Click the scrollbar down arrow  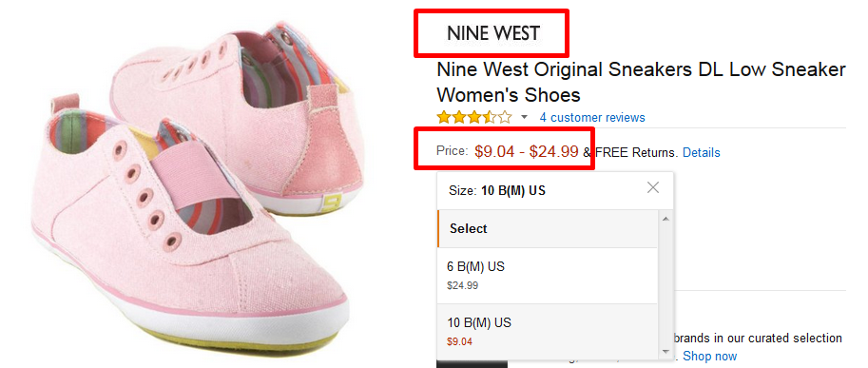coord(665,352)
